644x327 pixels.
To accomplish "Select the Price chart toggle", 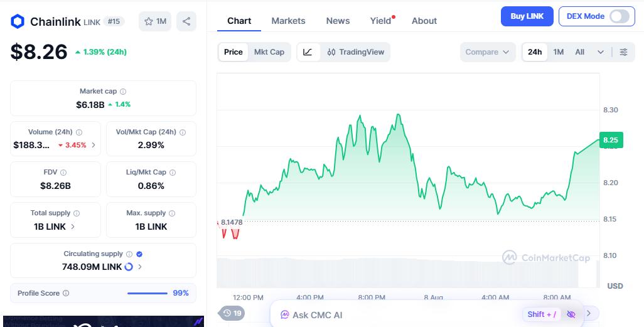I will 233,52.
